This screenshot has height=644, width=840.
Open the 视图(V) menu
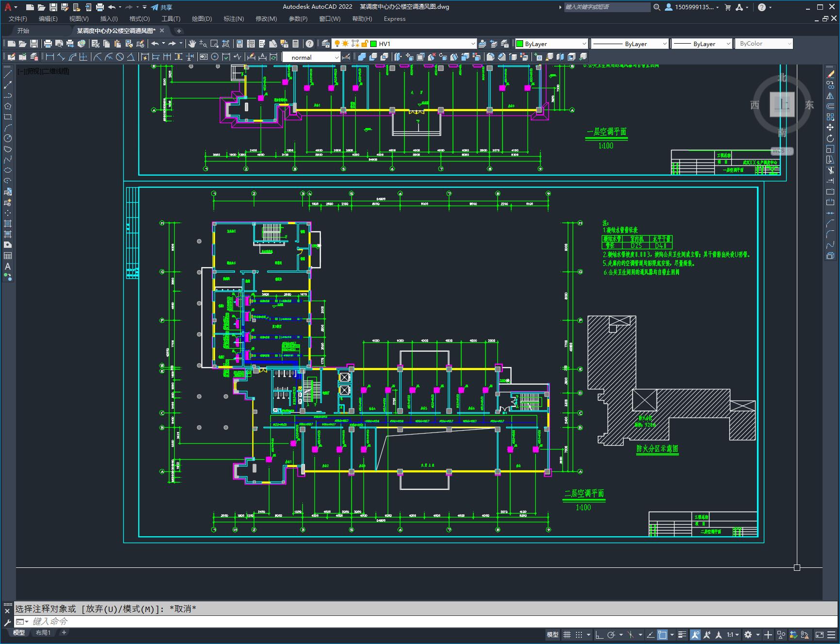coord(79,19)
